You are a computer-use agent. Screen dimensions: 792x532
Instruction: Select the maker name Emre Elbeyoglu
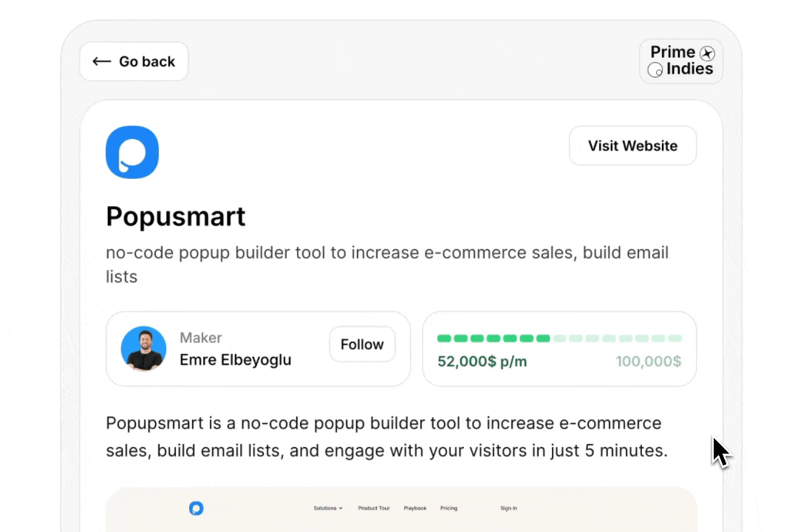pyautogui.click(x=236, y=360)
